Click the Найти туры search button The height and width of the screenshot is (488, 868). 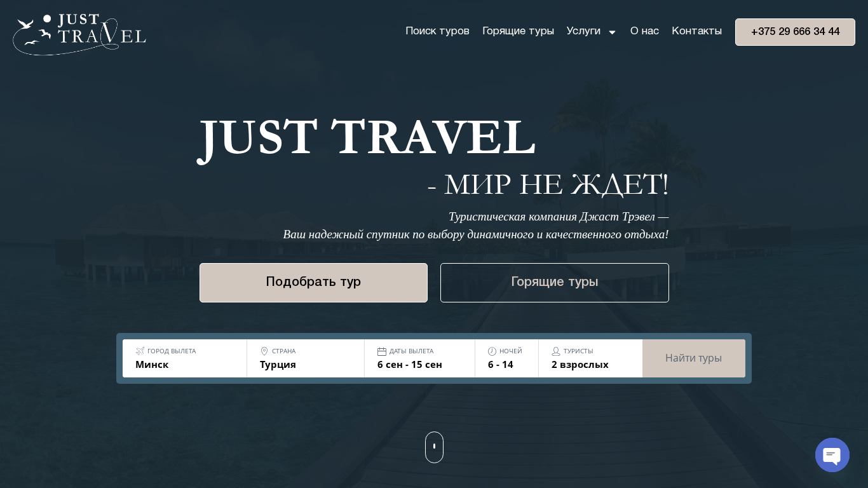tap(694, 358)
